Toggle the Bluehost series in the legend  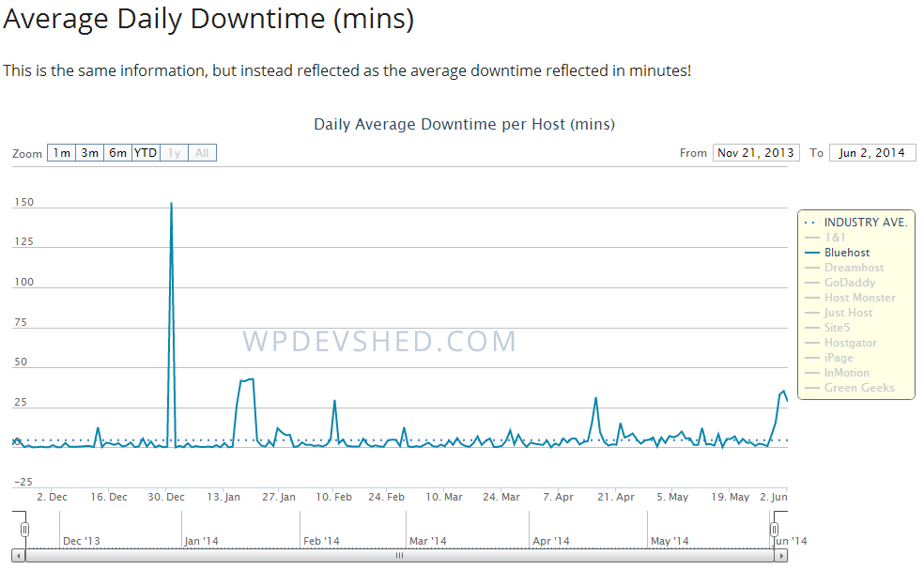tap(846, 253)
